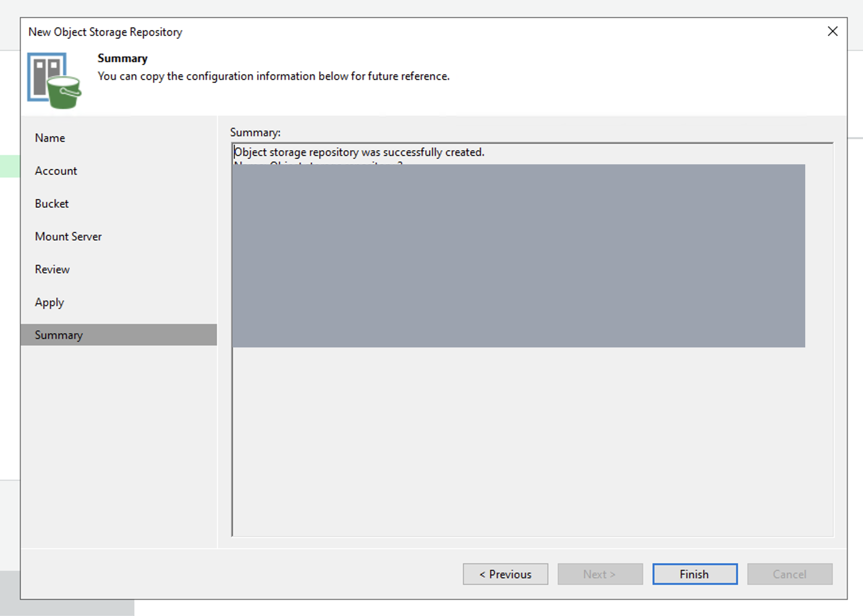This screenshot has height=616, width=863.
Task: Open the Account step in the sidebar
Action: [56, 171]
